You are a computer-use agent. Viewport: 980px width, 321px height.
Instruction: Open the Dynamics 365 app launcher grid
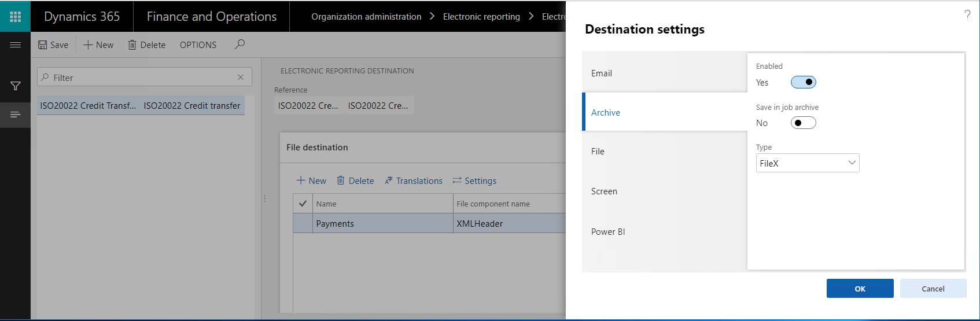15,16
